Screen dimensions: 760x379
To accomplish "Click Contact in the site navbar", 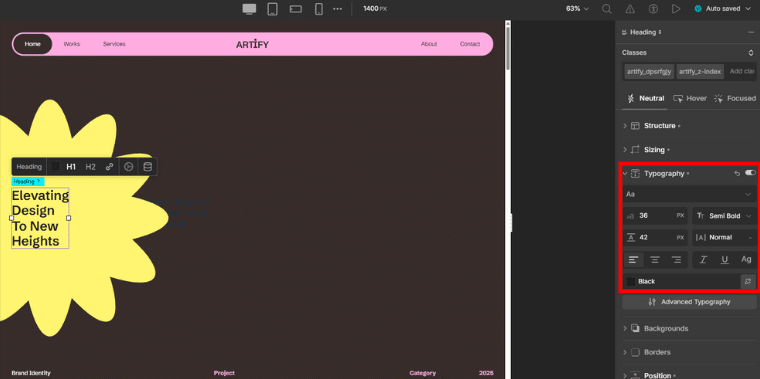I will click(470, 44).
